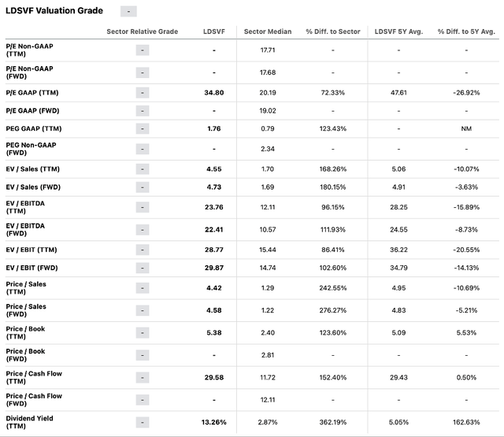504x437 pixels.
Task: Open the EV / EBITDA (TTM) metric label
Action: pos(25,207)
